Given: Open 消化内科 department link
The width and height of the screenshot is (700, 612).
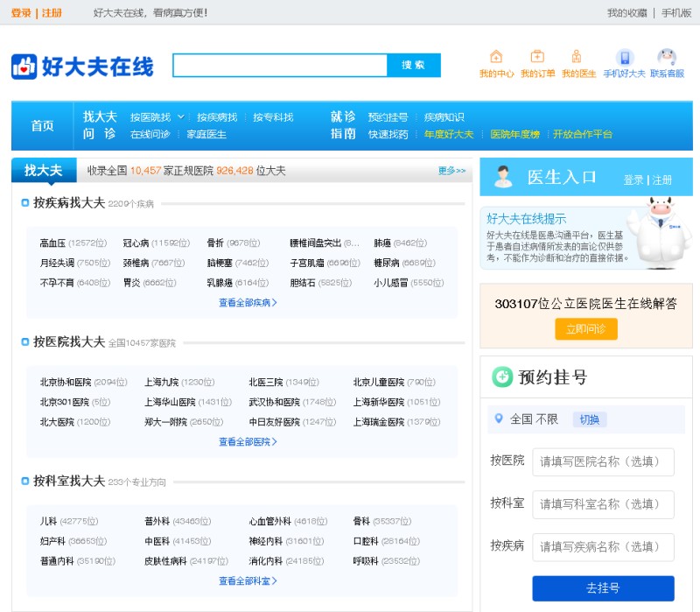Looking at the screenshot, I should tap(266, 560).
